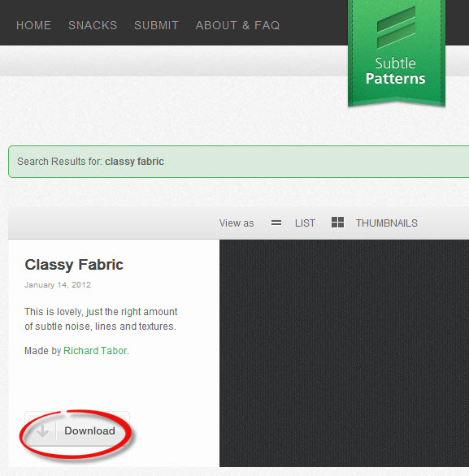Open the SUBMIT page

click(x=156, y=25)
